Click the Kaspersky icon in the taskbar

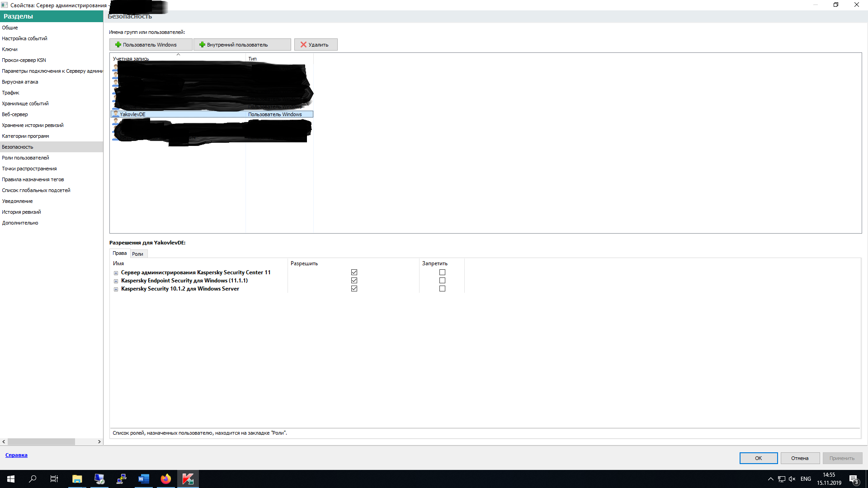tap(188, 479)
